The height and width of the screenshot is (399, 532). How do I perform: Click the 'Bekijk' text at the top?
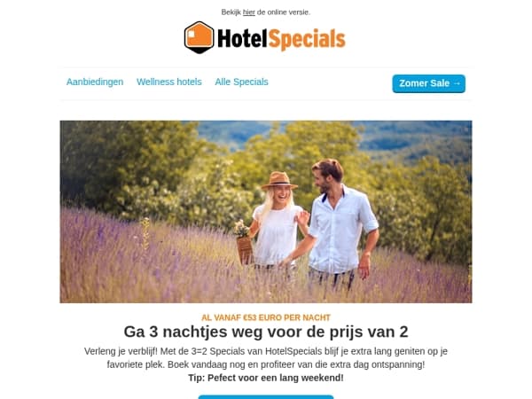pos(231,12)
